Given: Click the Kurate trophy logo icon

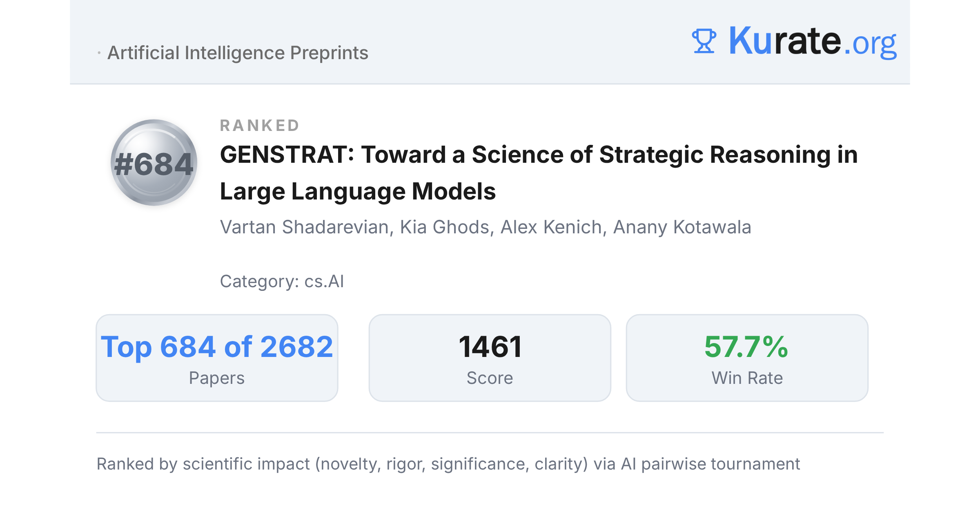Looking at the screenshot, I should tap(704, 41).
